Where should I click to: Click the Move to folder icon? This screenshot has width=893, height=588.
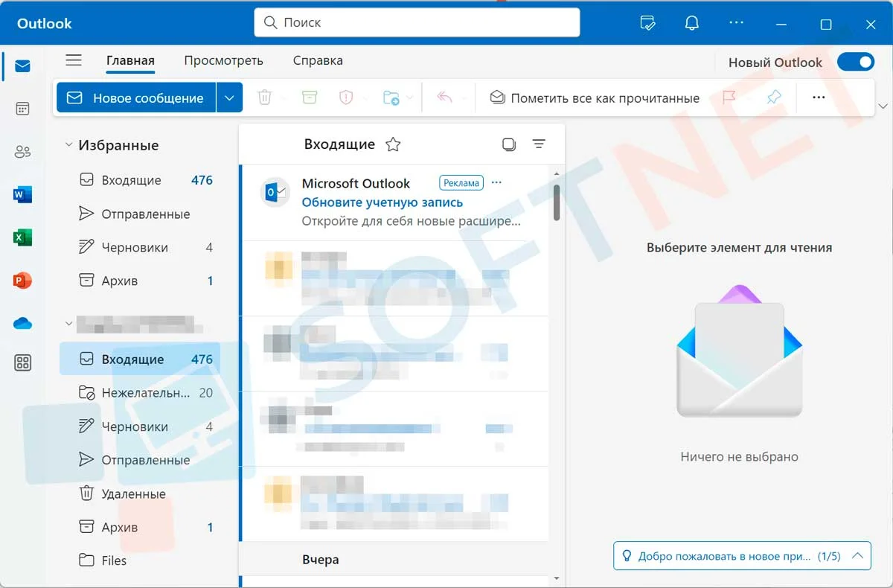391,98
